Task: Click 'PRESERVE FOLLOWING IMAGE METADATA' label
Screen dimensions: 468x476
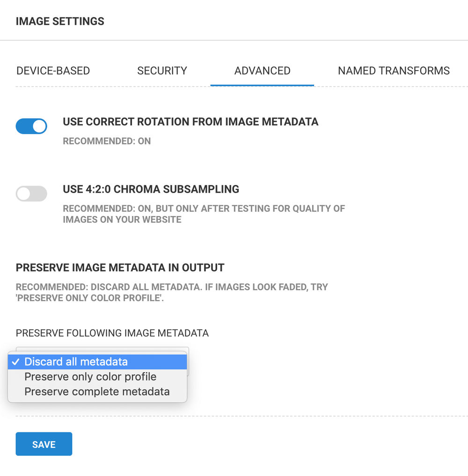Action: point(112,333)
